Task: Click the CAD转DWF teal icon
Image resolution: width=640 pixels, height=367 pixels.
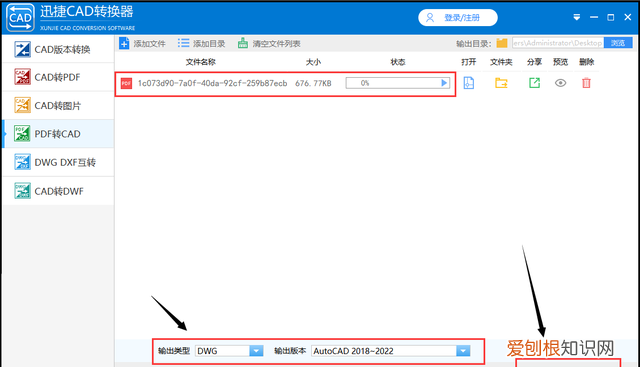Action: tap(22, 191)
